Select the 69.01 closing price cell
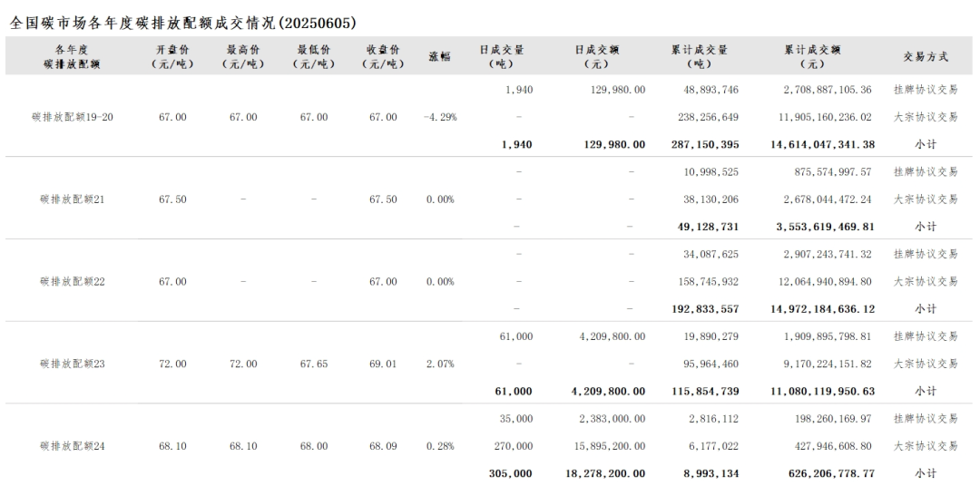Viewport: 980px width, 486px height. 383,364
